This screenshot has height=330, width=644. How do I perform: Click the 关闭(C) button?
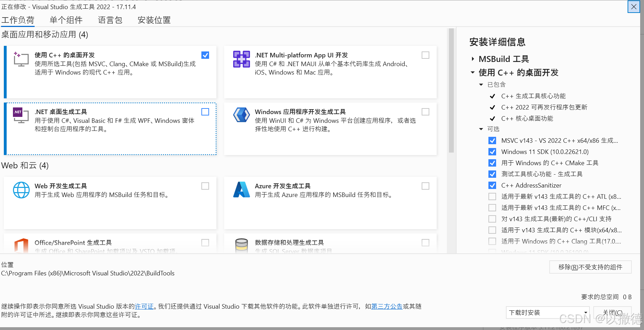point(613,313)
